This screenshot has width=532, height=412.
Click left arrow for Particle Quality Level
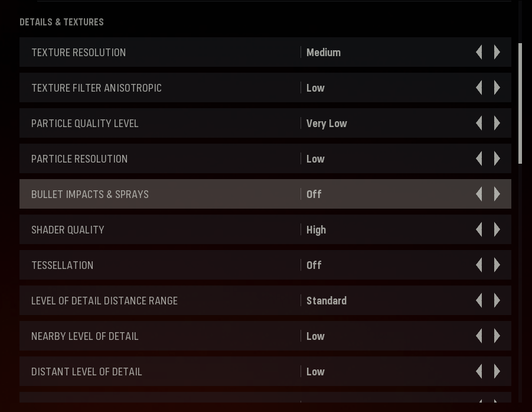[479, 123]
